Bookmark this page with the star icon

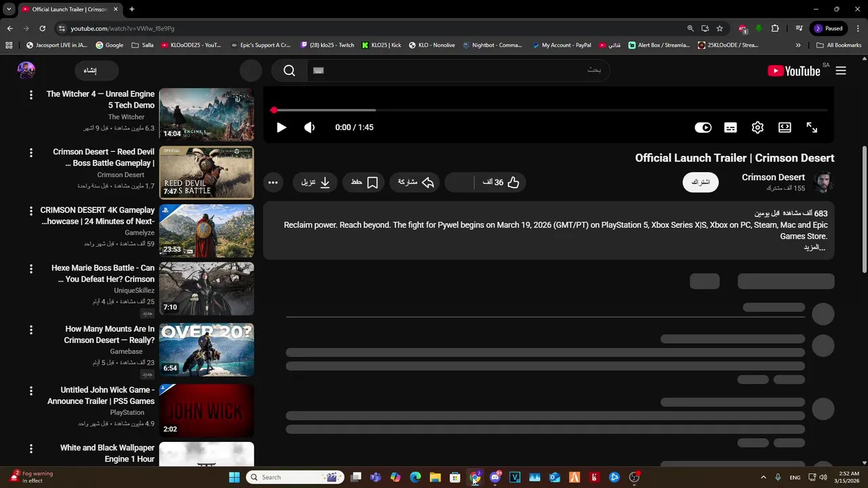point(719,28)
